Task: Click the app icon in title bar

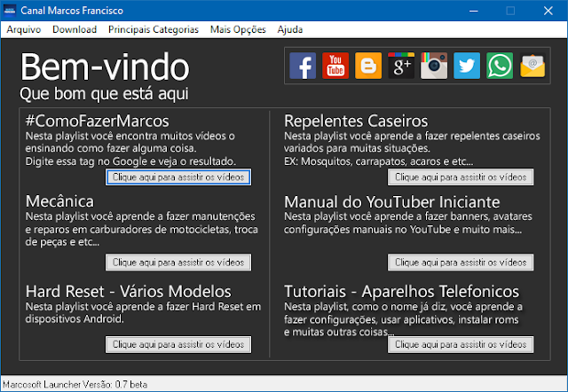Action: [10, 11]
